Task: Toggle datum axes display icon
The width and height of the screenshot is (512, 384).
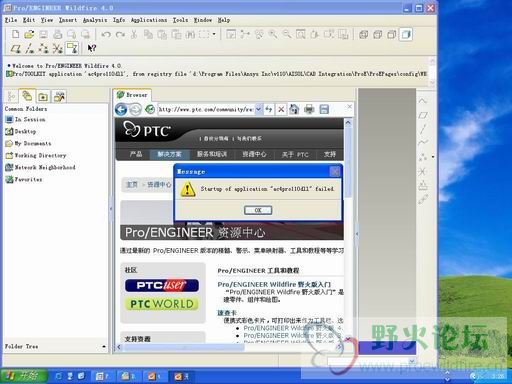Action: (x=30, y=49)
